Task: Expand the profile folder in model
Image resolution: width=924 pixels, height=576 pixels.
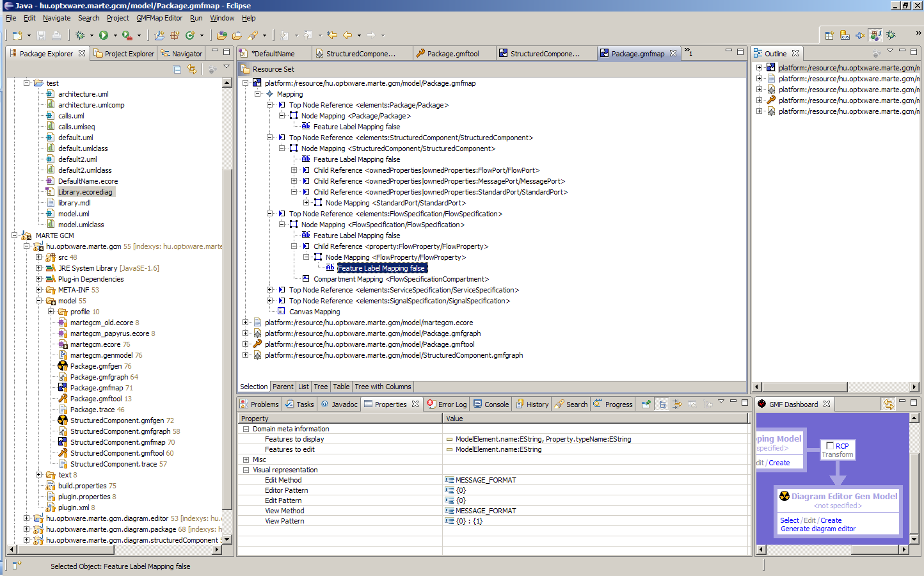Action: [x=51, y=312]
